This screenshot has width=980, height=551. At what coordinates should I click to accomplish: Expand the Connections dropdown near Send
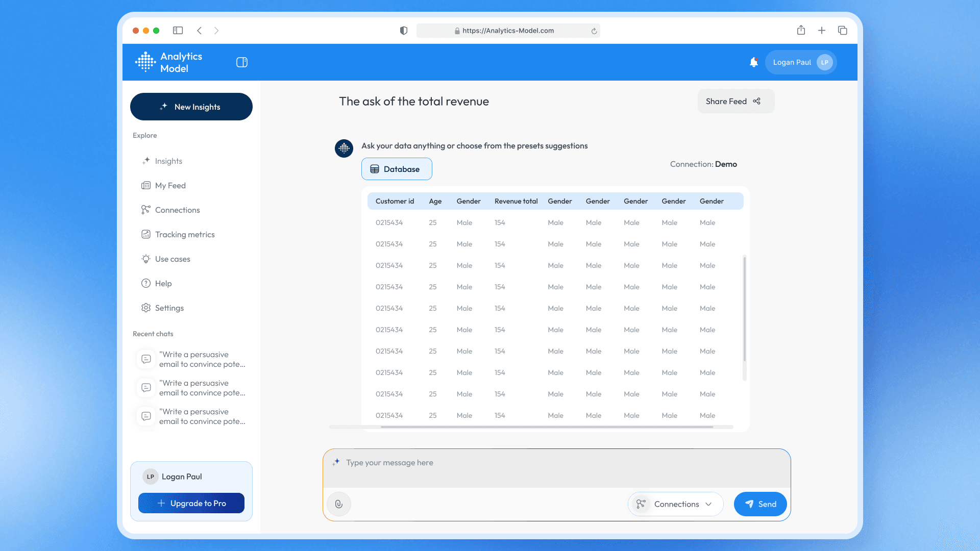pos(676,504)
